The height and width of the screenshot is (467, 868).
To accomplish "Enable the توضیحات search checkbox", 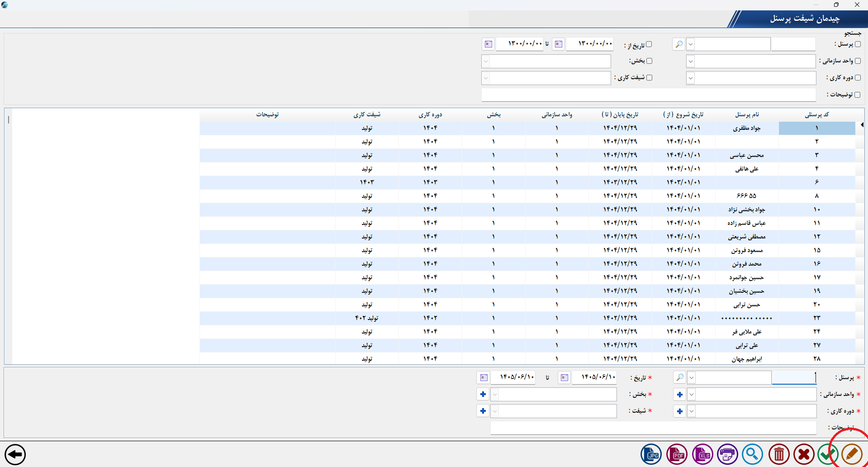I will tap(857, 95).
